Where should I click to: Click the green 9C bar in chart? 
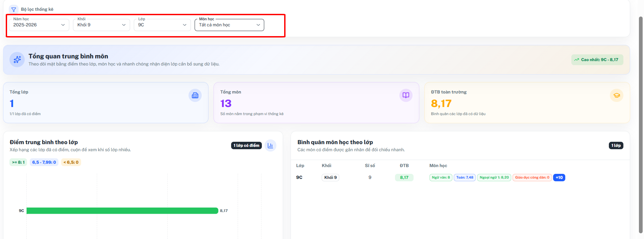pos(122,211)
